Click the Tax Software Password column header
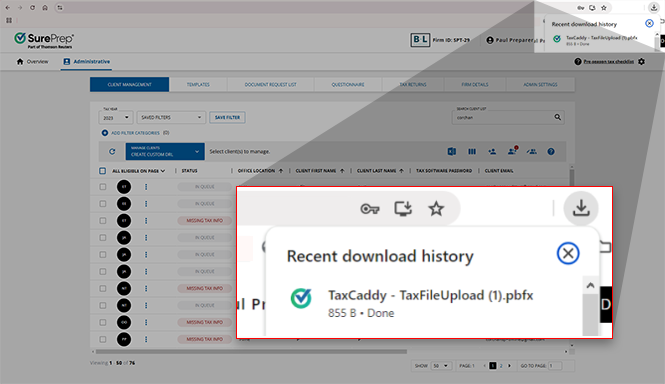Screen dimensions: 665x384 [444, 171]
